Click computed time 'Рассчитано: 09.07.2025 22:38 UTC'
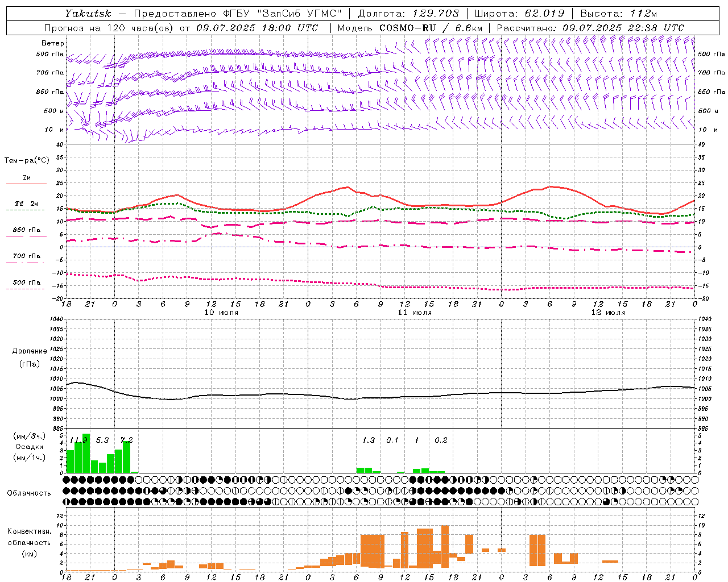The height and width of the screenshot is (582, 728). point(590,28)
